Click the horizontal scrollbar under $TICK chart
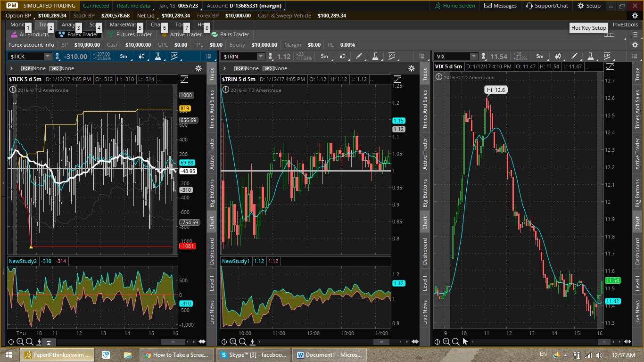The width and height of the screenshot is (644, 362). point(173,342)
